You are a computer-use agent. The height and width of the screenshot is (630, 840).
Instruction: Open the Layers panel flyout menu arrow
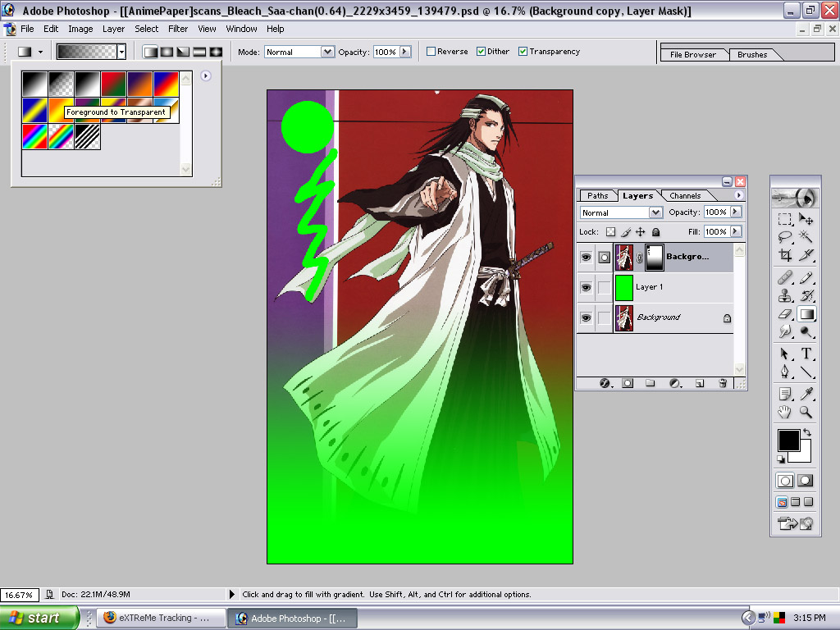tap(739, 195)
